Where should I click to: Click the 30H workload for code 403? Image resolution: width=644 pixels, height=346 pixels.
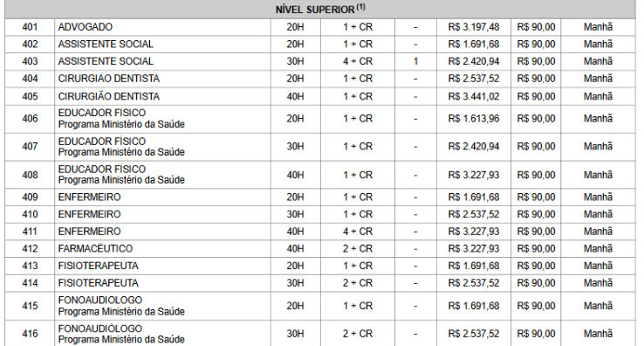tap(295, 61)
